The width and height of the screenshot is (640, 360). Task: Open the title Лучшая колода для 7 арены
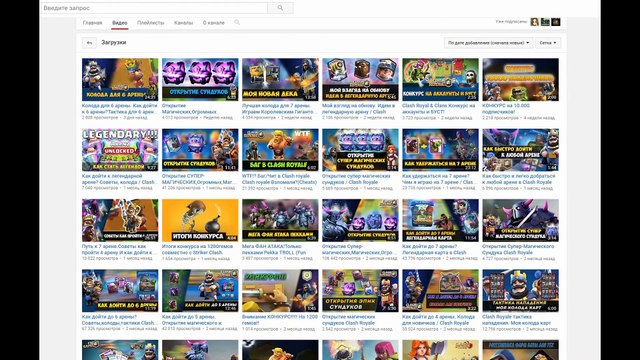coord(279,109)
